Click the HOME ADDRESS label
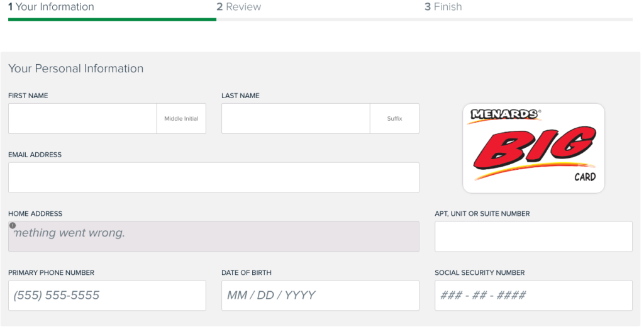The height and width of the screenshot is (334, 644). [x=35, y=214]
